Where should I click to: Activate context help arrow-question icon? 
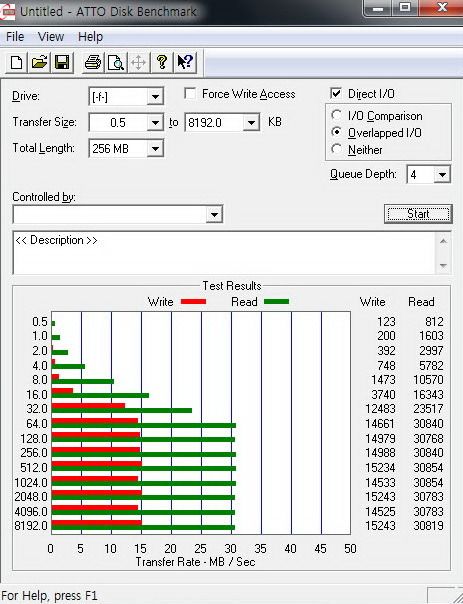tap(185, 62)
